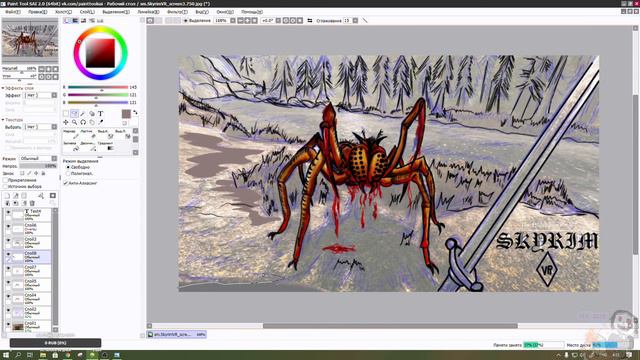
Task: Hide the Слой5 layer
Action: 8,282
